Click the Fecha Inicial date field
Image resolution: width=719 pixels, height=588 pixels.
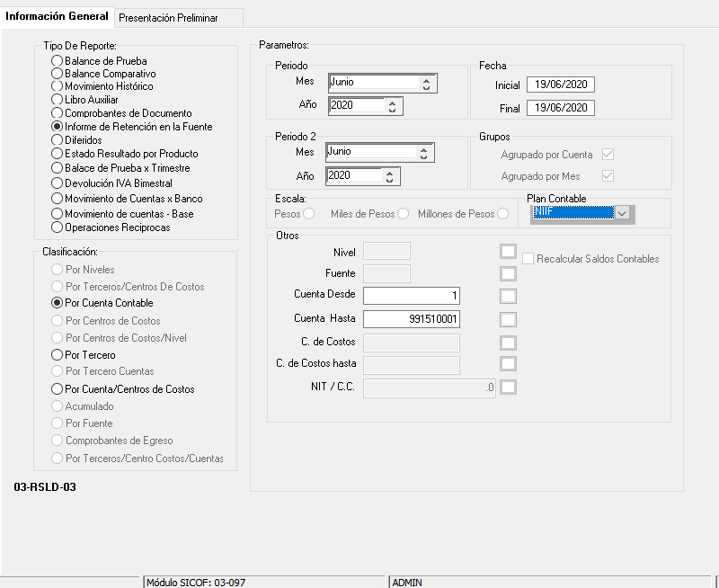[x=561, y=85]
